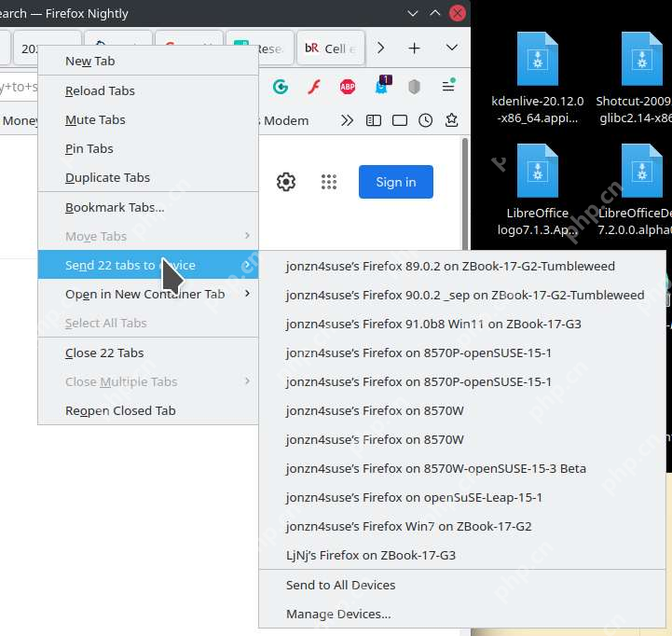Open a new tab with plus button
This screenshot has width=672, height=636.
pyautogui.click(x=414, y=48)
